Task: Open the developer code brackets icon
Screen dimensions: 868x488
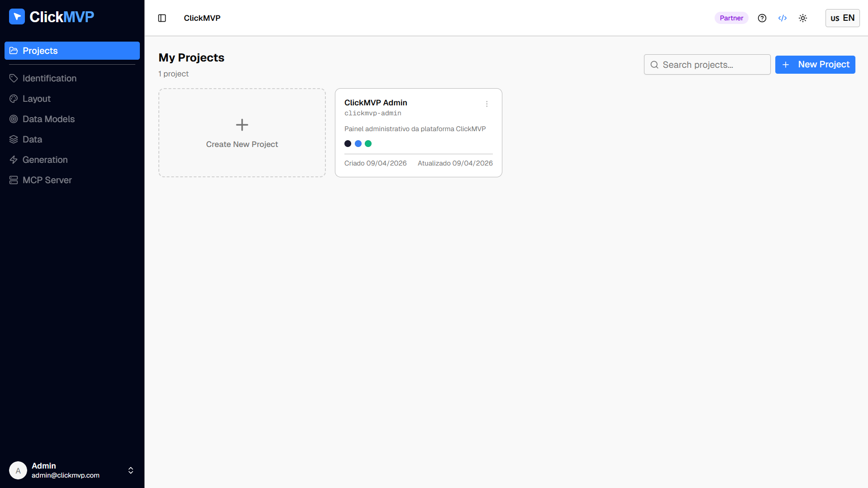Action: pos(782,18)
